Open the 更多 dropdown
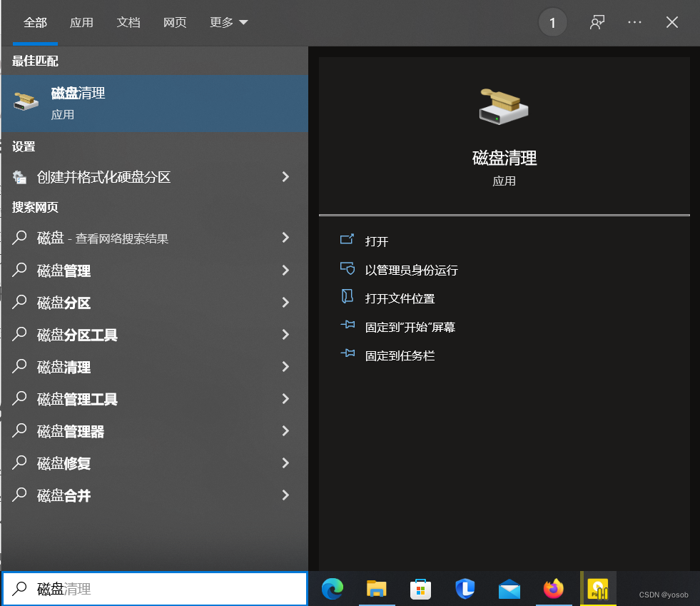The image size is (700, 606). tap(228, 22)
